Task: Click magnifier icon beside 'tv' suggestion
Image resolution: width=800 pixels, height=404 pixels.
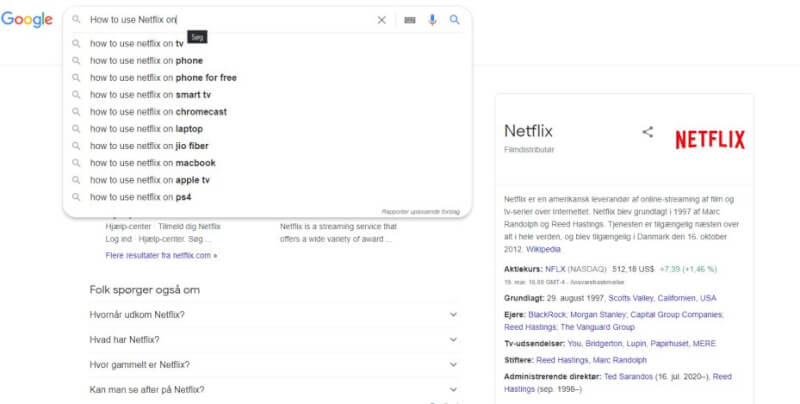Action: [76, 43]
